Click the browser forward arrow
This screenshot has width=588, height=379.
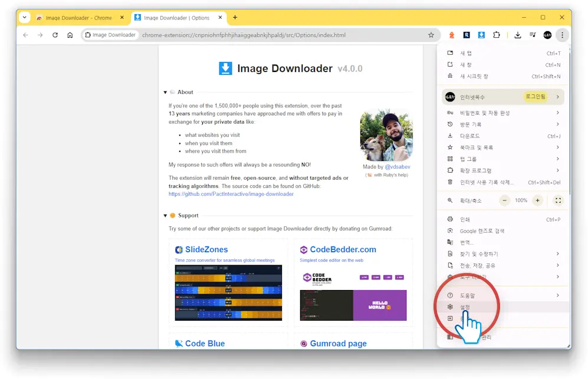click(40, 35)
